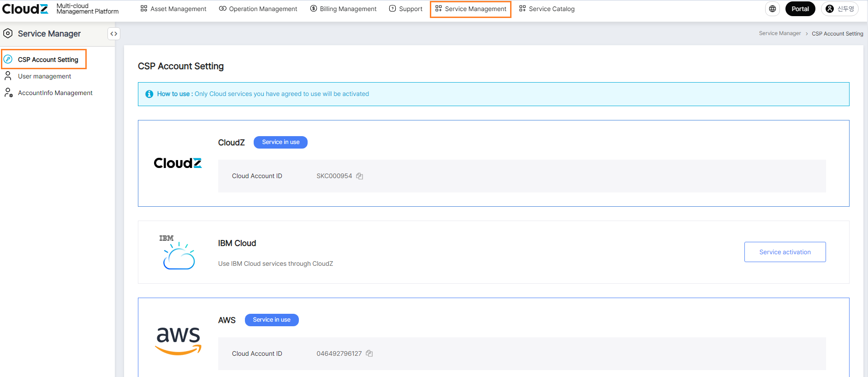The width and height of the screenshot is (868, 377).
Task: Click Service Management grid icon
Action: coord(439,8)
